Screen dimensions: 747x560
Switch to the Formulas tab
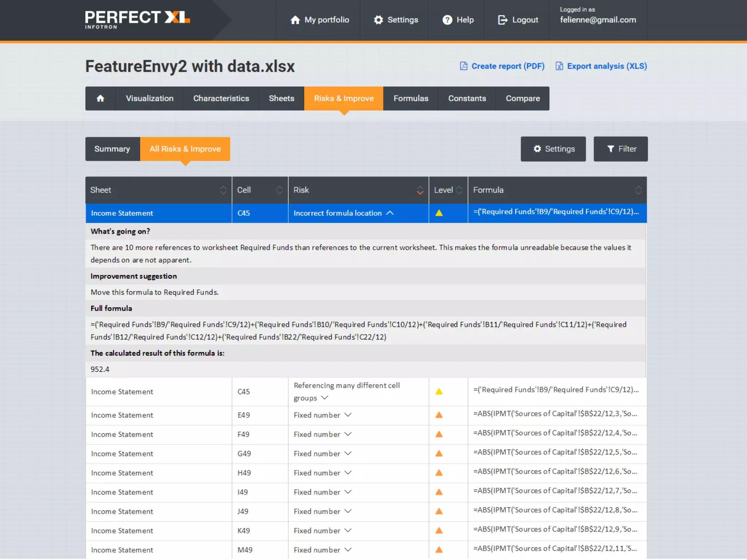(411, 98)
